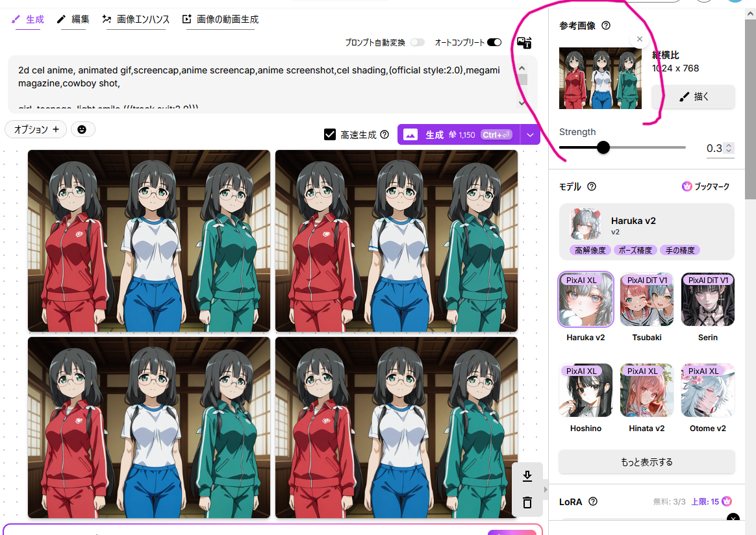
Task: Click help icon beside LoRA heading
Action: 592,501
